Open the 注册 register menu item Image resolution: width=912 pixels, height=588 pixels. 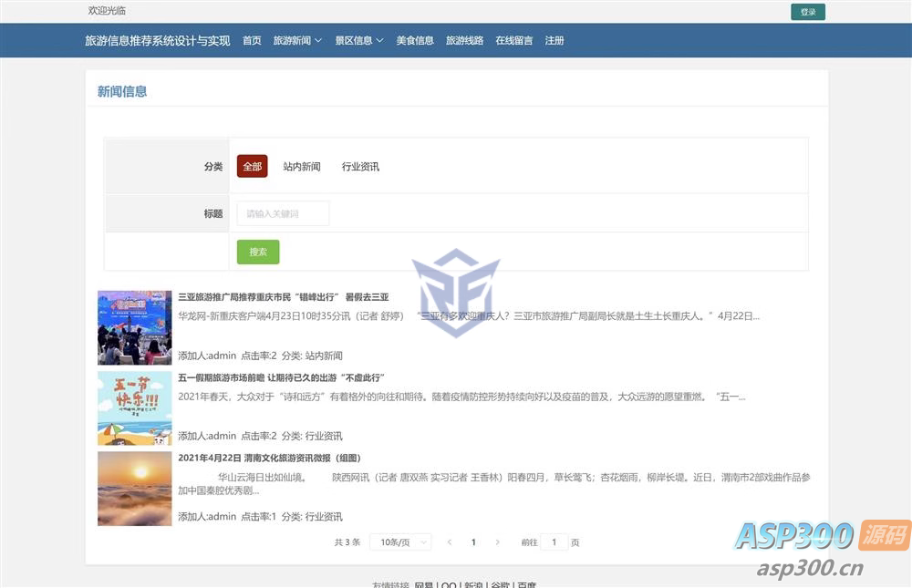[x=554, y=40]
